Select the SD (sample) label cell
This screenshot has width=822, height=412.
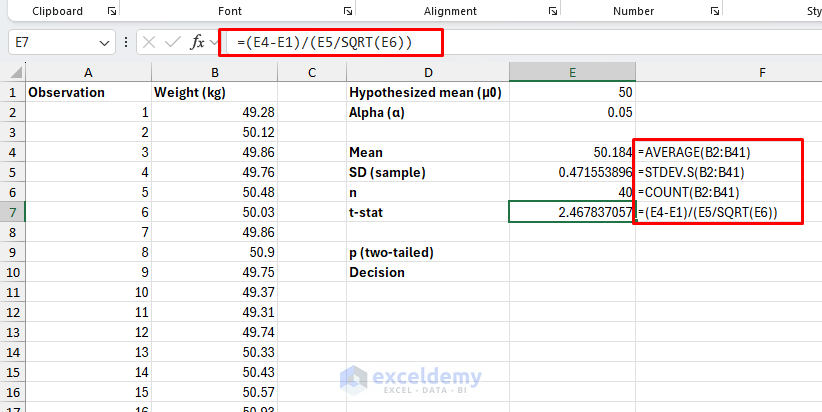click(x=428, y=172)
